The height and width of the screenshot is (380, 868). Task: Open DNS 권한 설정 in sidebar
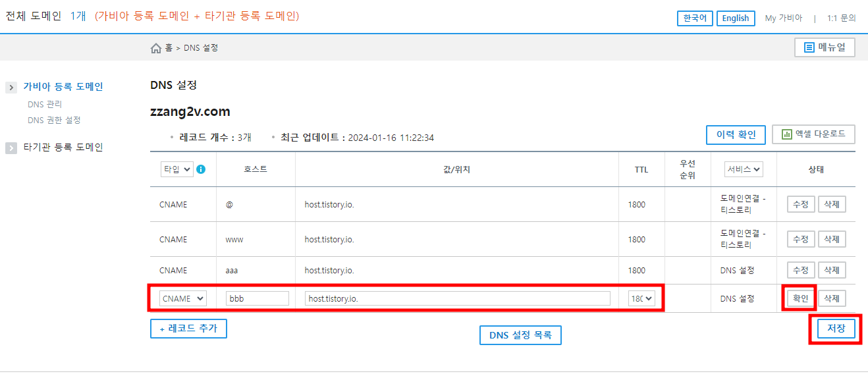pyautogui.click(x=54, y=120)
